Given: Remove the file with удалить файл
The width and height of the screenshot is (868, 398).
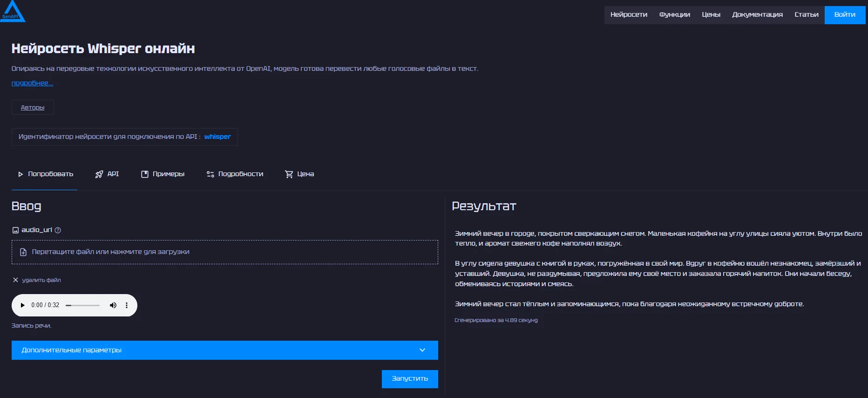Looking at the screenshot, I should (37, 280).
